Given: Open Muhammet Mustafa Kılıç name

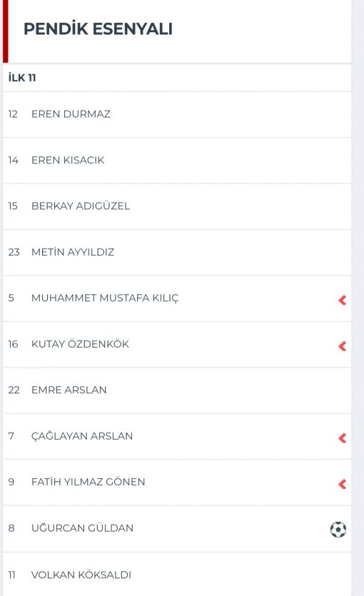Looking at the screenshot, I should [x=105, y=298].
